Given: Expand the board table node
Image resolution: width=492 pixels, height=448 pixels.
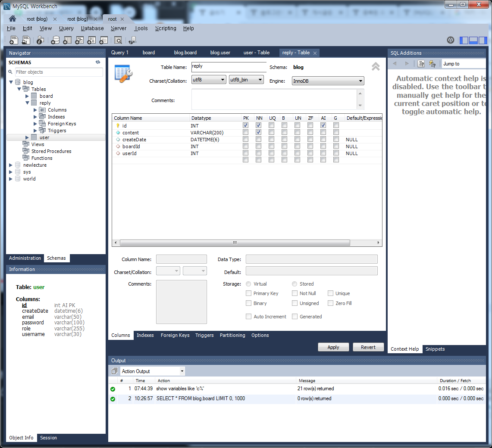Looking at the screenshot, I should coord(27,96).
